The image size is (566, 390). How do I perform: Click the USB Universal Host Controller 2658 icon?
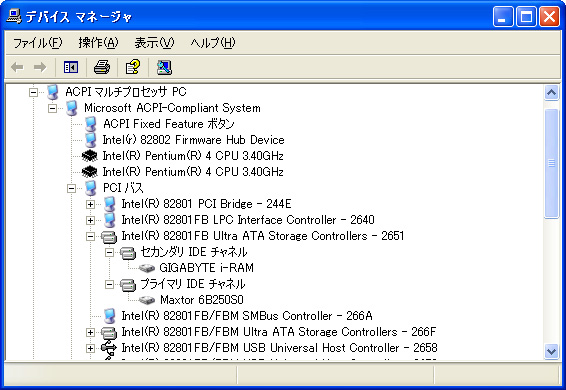[109, 348]
